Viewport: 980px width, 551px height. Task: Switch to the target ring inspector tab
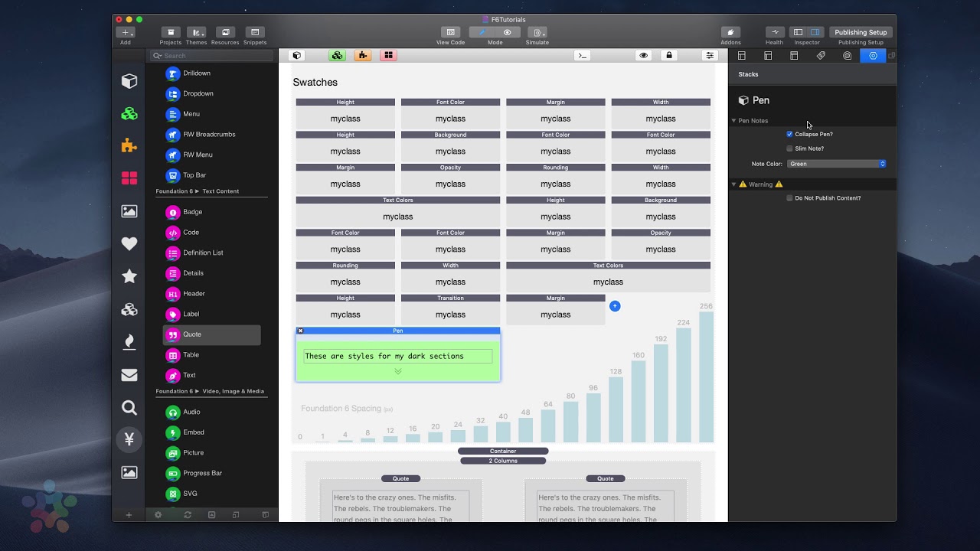pyautogui.click(x=847, y=56)
